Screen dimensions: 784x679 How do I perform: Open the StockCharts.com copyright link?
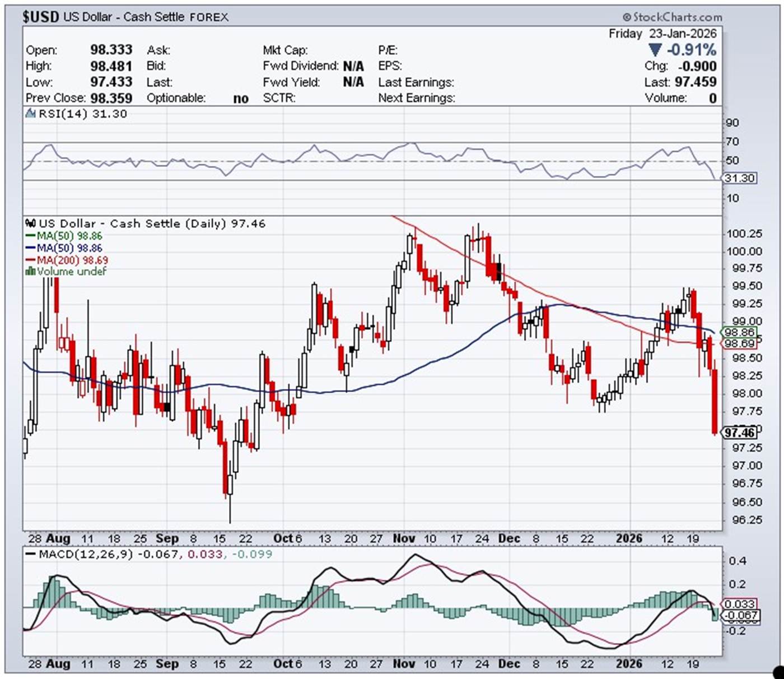(672, 17)
